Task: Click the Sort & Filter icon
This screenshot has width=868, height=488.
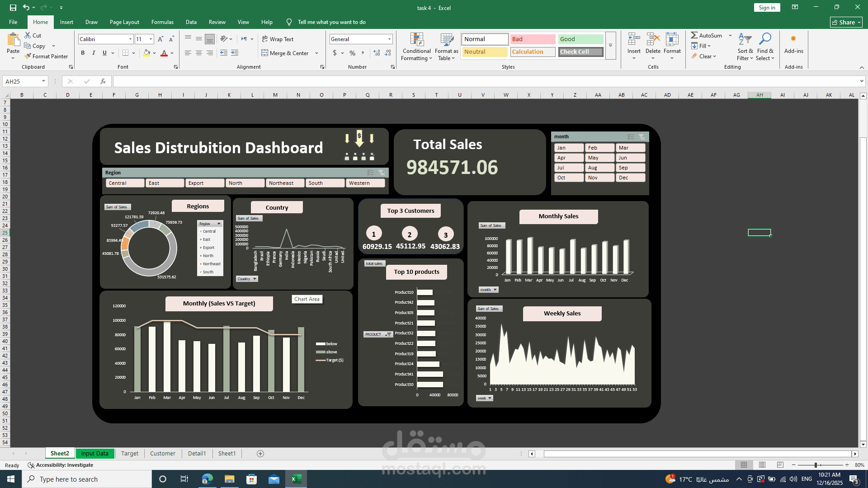Action: [x=745, y=39]
